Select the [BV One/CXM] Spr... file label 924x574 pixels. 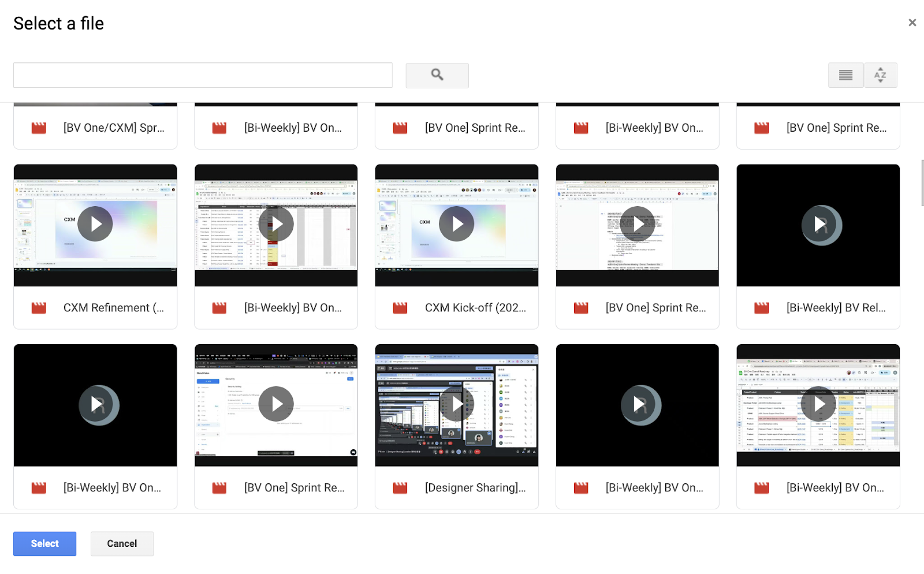[114, 128]
